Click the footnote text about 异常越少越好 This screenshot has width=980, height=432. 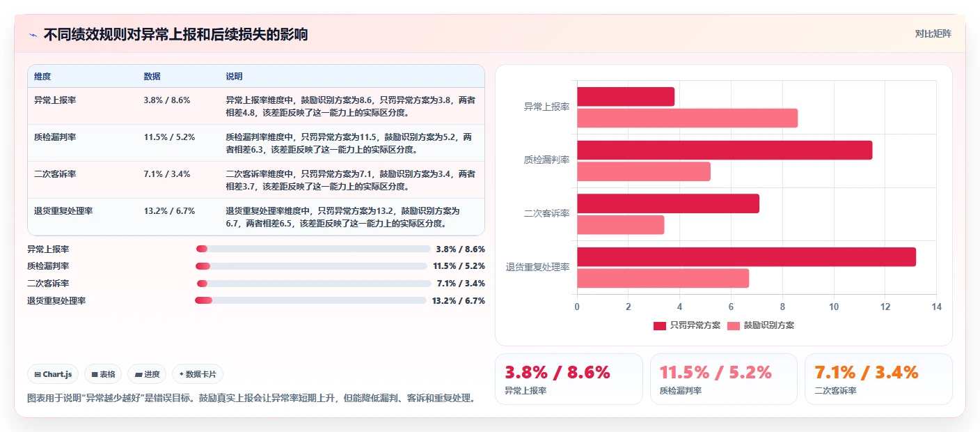[x=252, y=399]
